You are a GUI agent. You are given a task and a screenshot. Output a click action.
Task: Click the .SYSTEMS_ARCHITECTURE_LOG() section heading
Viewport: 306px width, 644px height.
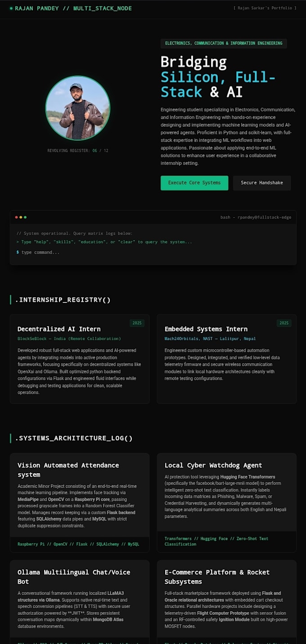click(x=74, y=438)
